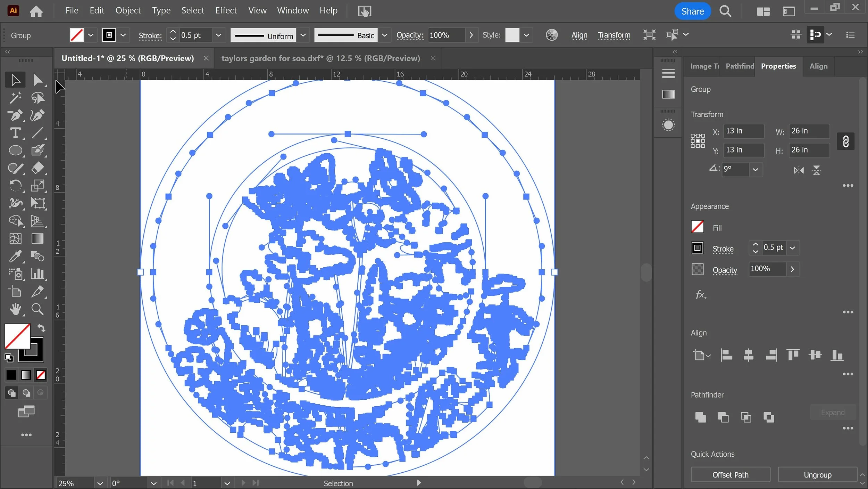
Task: Set paint type to Gradient
Action: coord(26,375)
